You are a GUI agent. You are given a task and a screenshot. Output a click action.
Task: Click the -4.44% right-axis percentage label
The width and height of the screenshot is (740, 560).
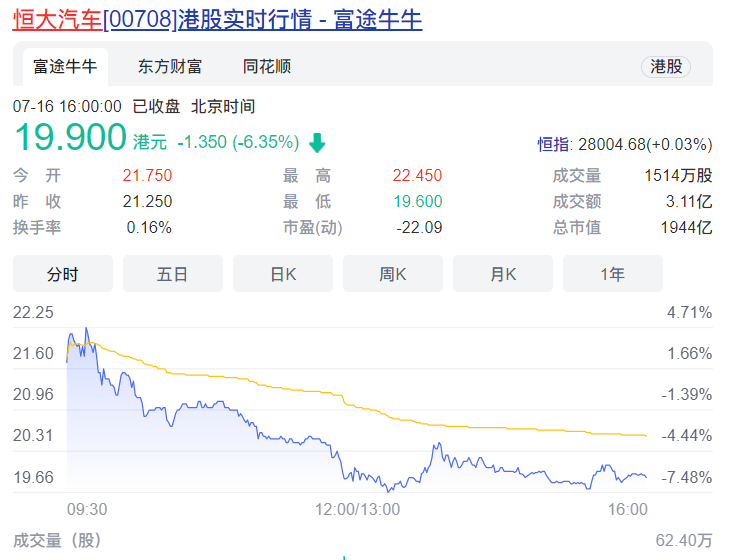tap(687, 435)
